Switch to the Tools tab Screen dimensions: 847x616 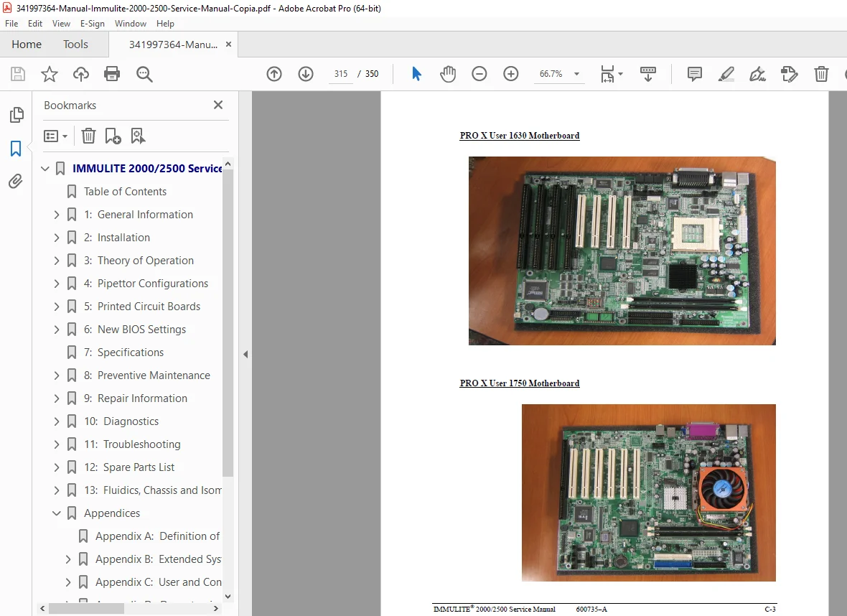click(75, 45)
